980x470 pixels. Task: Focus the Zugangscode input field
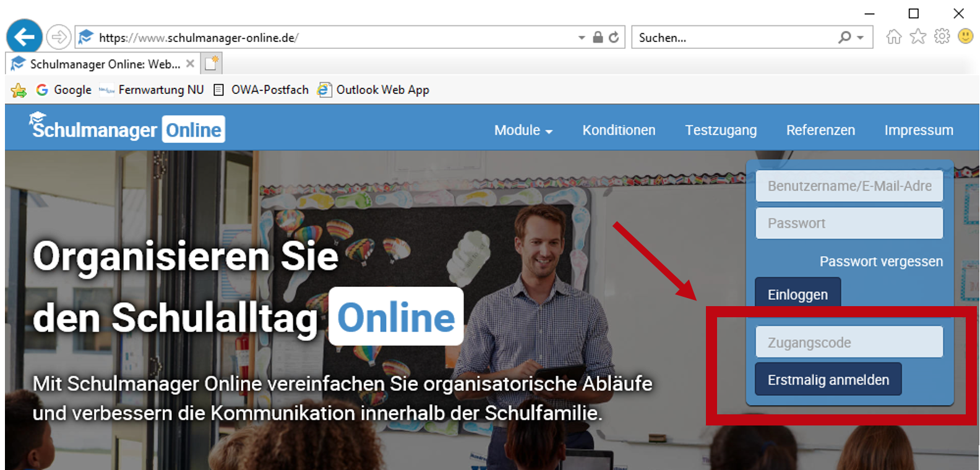[x=849, y=342]
